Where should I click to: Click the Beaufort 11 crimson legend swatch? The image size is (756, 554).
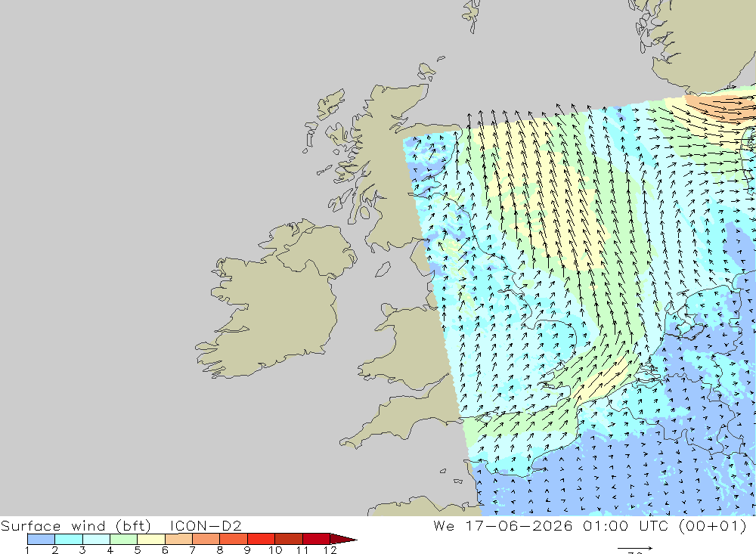point(316,539)
